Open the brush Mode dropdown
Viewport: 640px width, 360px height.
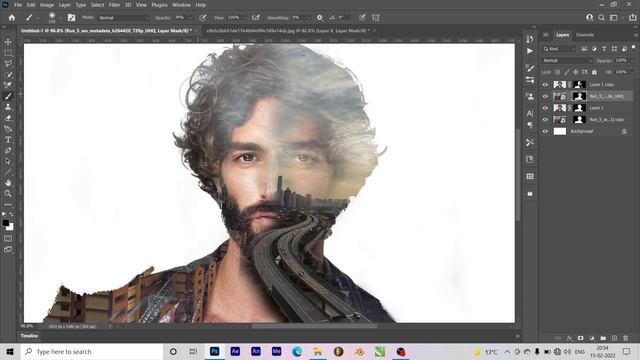coord(124,18)
